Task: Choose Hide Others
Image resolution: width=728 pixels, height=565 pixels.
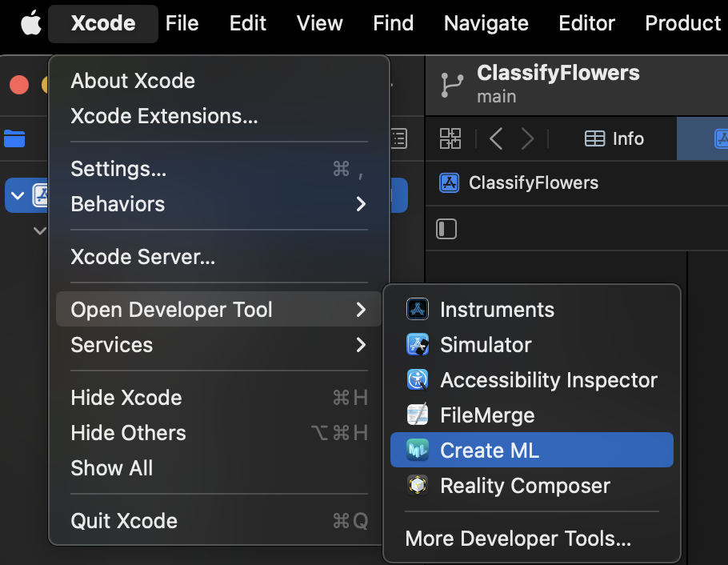Action: coord(218,433)
